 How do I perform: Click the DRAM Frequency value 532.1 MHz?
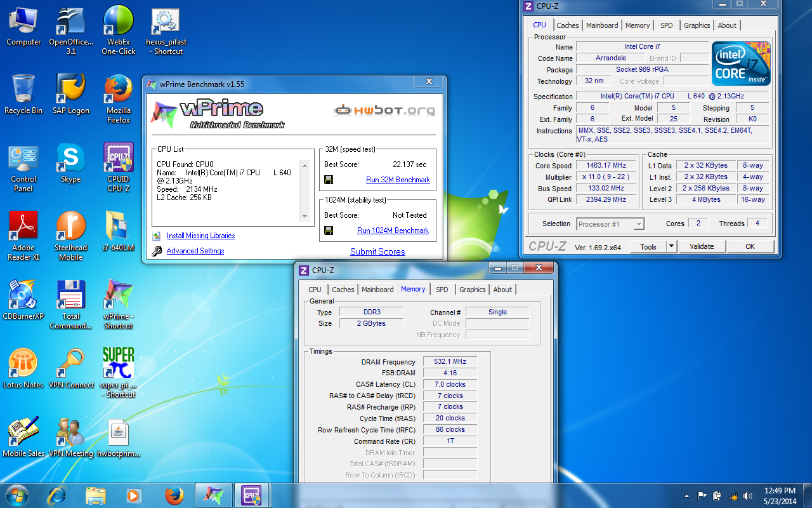[450, 362]
